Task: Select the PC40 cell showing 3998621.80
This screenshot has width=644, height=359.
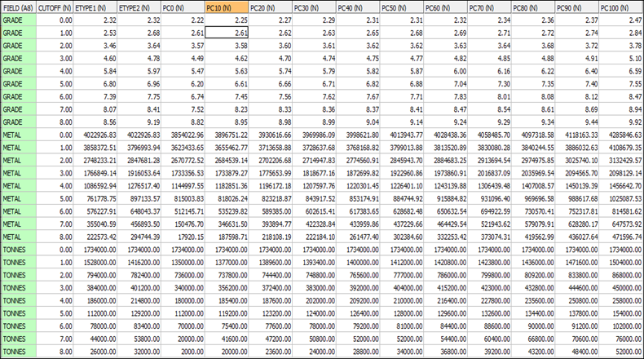Action: pos(357,135)
